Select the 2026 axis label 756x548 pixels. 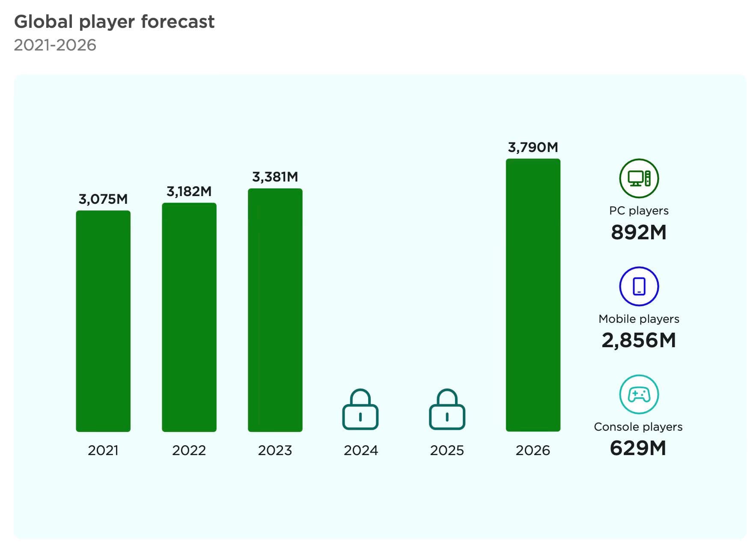coord(533,450)
